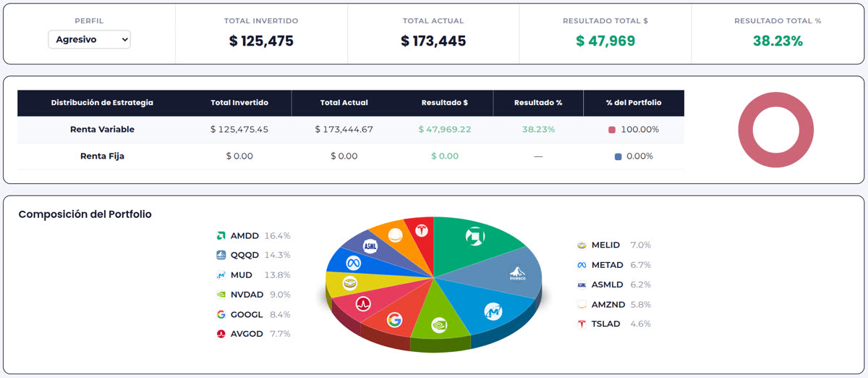Click the Composición del Portfolio heading
The width and height of the screenshot is (868, 378).
85,214
